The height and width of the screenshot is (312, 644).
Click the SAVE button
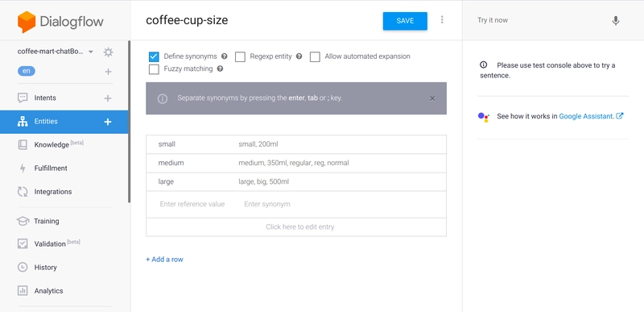click(405, 21)
